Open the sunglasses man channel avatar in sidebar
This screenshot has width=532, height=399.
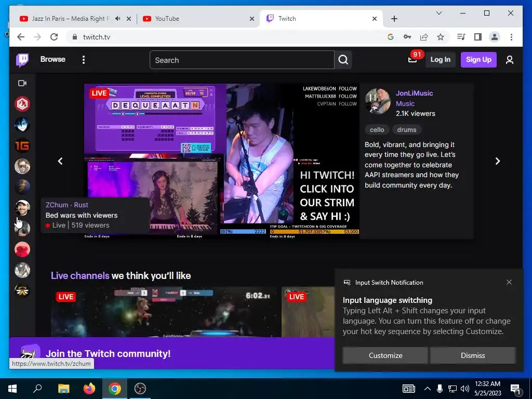(x=22, y=166)
